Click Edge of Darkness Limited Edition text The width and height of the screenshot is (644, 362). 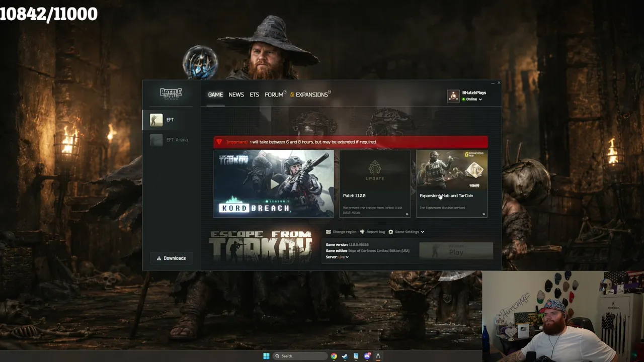tap(378, 251)
